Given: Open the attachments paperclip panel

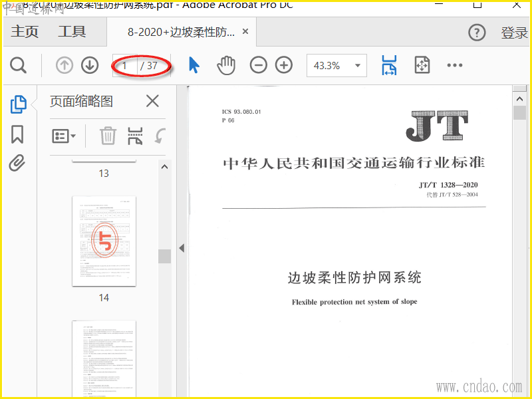Looking at the screenshot, I should (x=17, y=163).
